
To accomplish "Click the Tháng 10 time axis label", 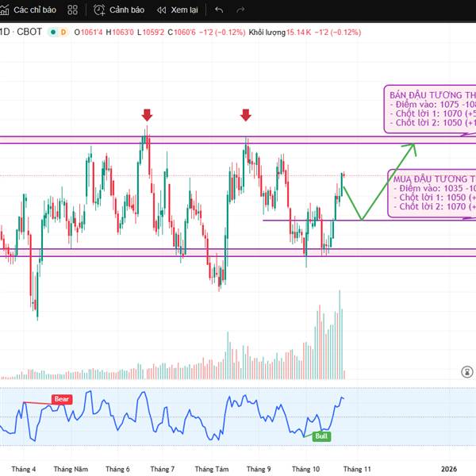I will 305,469.
